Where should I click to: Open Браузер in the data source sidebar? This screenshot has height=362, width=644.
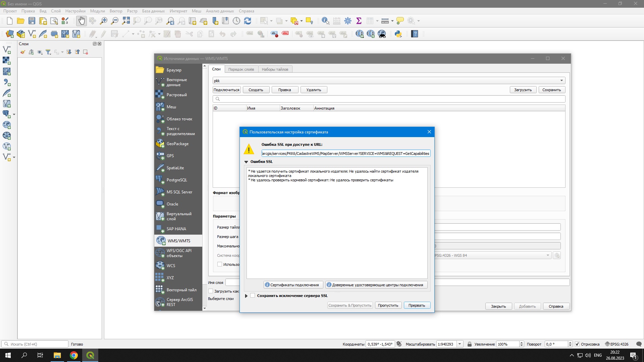[x=178, y=70]
